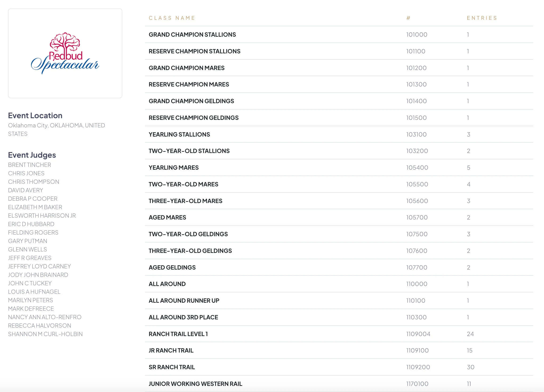The image size is (544, 392).
Task: Click the entries count for YEARLING MARES
Action: 468,168
